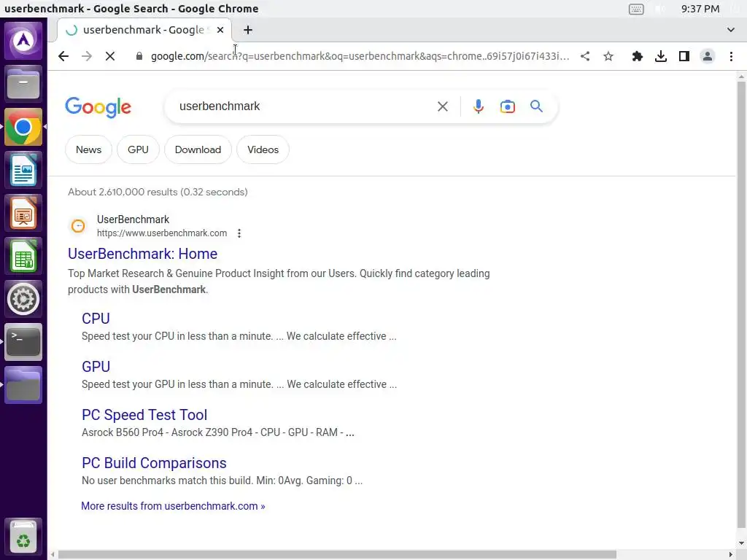747x560 pixels.
Task: Click the UserBenchmark site favicon
Action: point(78,226)
